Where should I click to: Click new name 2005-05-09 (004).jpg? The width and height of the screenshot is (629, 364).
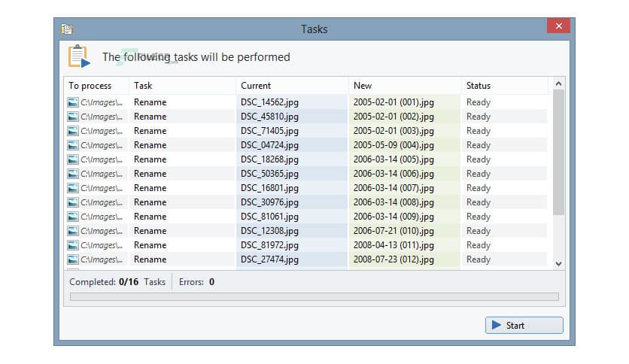pos(394,145)
